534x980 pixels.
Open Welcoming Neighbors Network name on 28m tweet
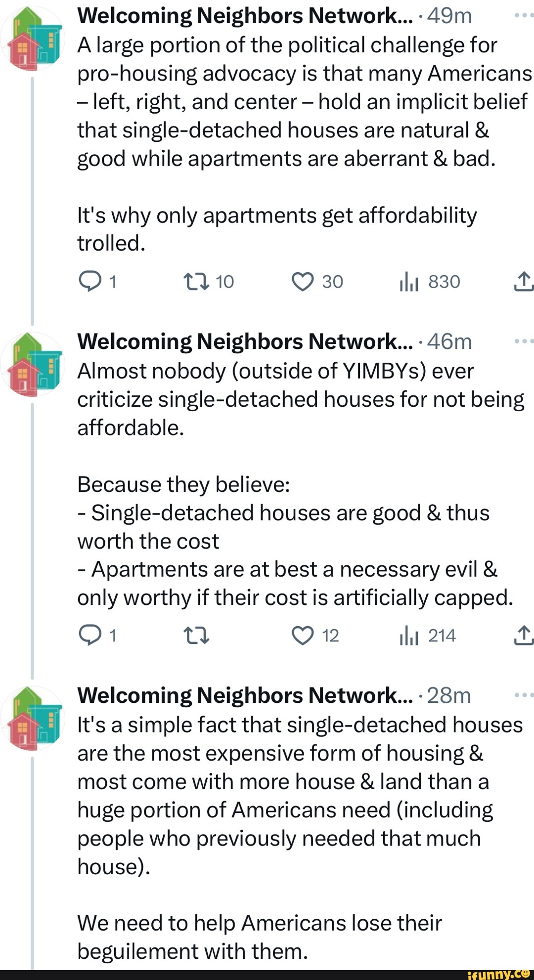coord(244,695)
